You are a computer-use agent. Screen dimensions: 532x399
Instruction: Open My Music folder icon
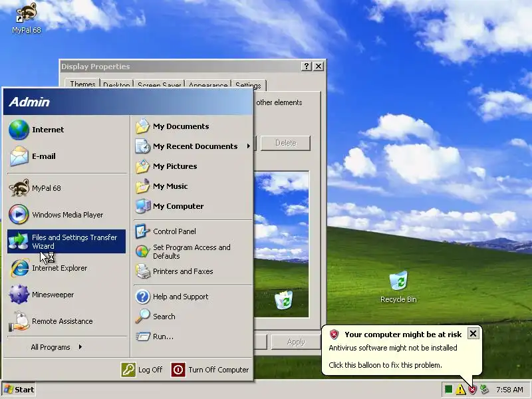coord(142,186)
